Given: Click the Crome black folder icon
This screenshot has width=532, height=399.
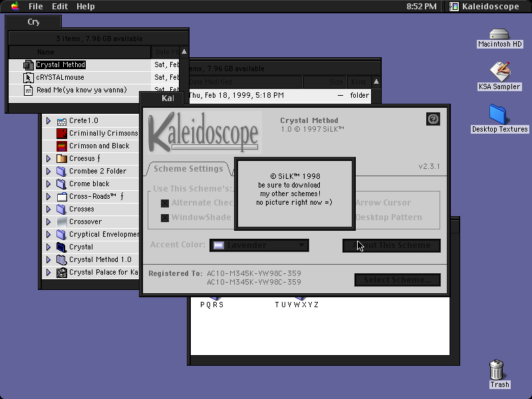Looking at the screenshot, I should (x=61, y=184).
